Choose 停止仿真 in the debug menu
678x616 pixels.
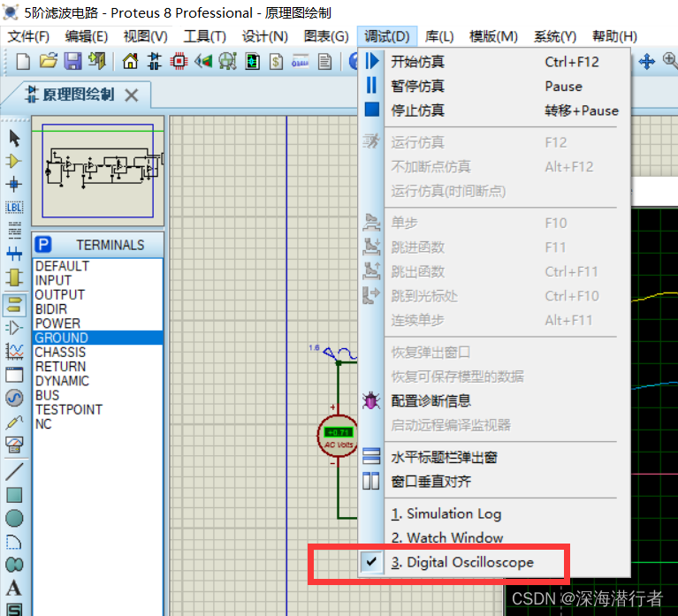tap(494, 110)
